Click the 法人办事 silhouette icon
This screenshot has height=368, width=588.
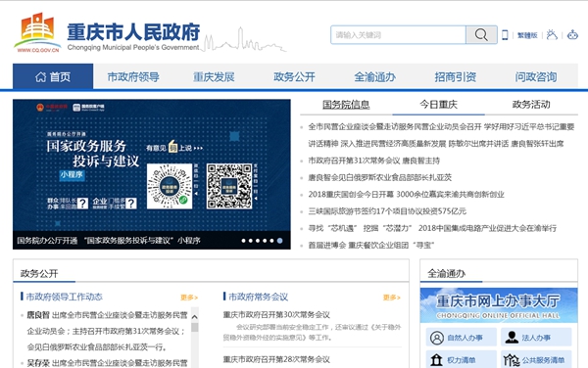point(512,338)
